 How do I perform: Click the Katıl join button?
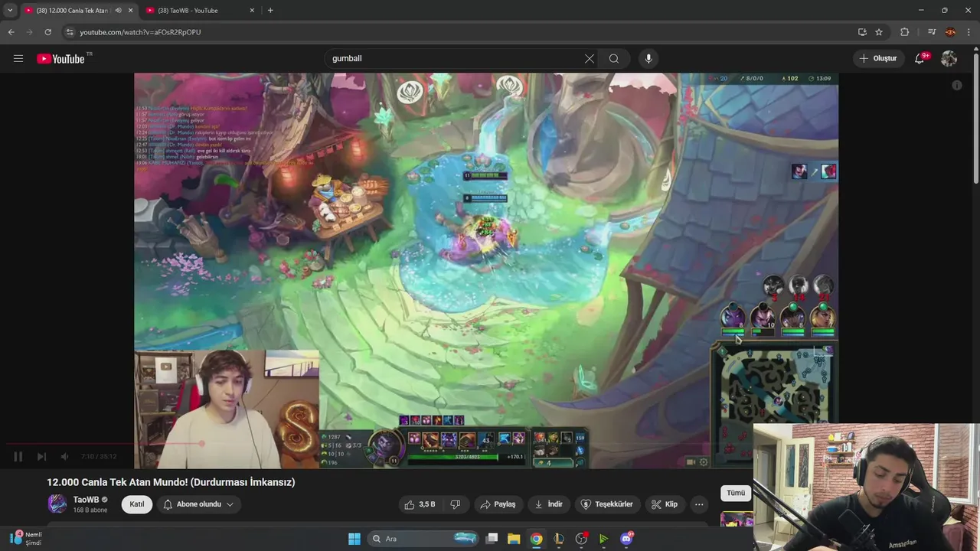tap(137, 504)
